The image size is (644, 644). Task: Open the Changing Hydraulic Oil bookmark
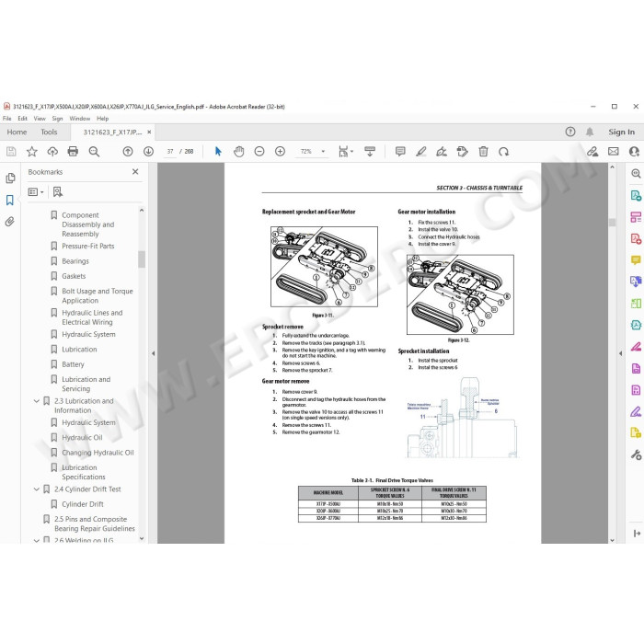(98, 453)
